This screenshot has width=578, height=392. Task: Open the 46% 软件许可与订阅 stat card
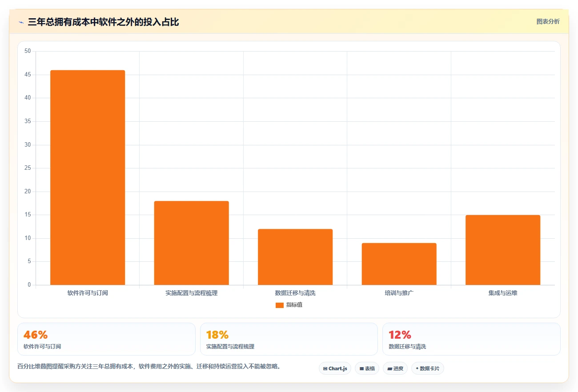(x=106, y=339)
